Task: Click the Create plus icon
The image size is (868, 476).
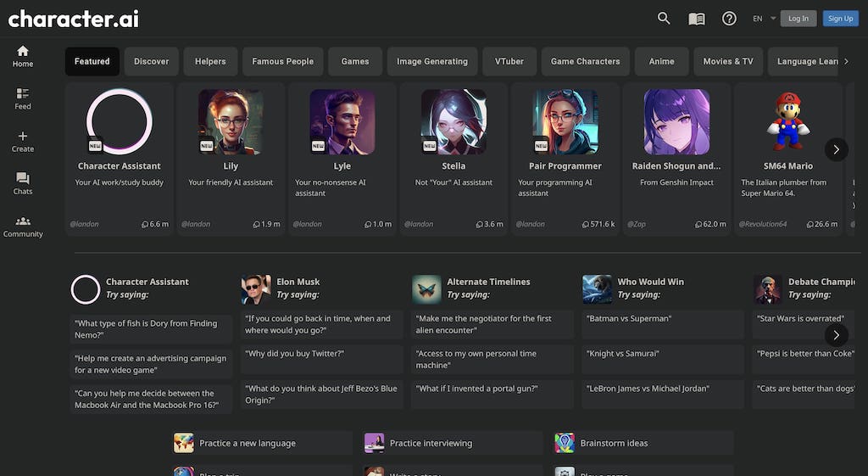Action: [x=23, y=141]
